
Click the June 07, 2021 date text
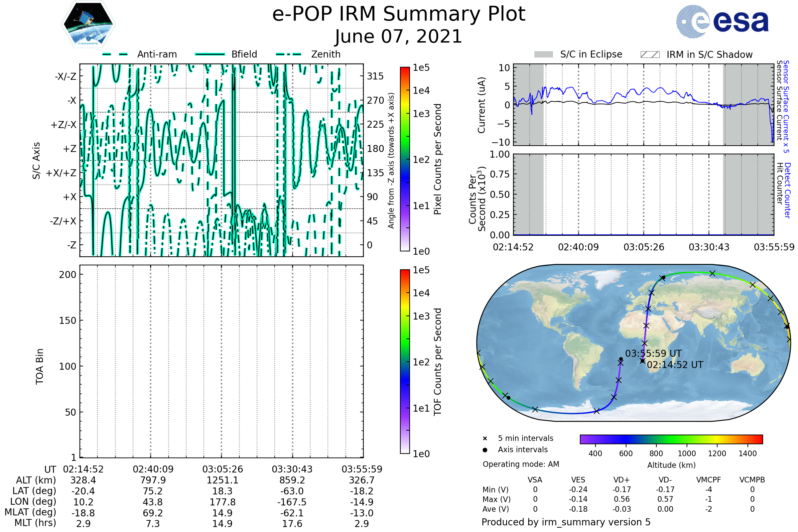click(399, 36)
